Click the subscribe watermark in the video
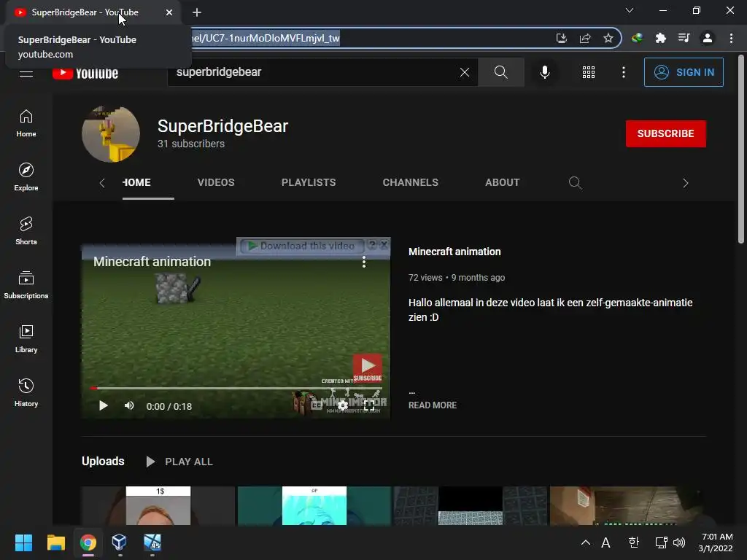 point(368,368)
